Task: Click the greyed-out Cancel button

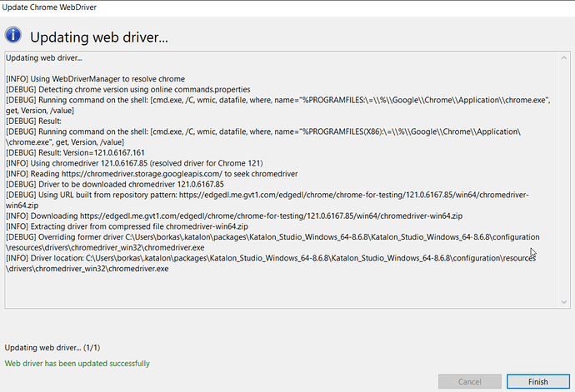Action: click(469, 381)
